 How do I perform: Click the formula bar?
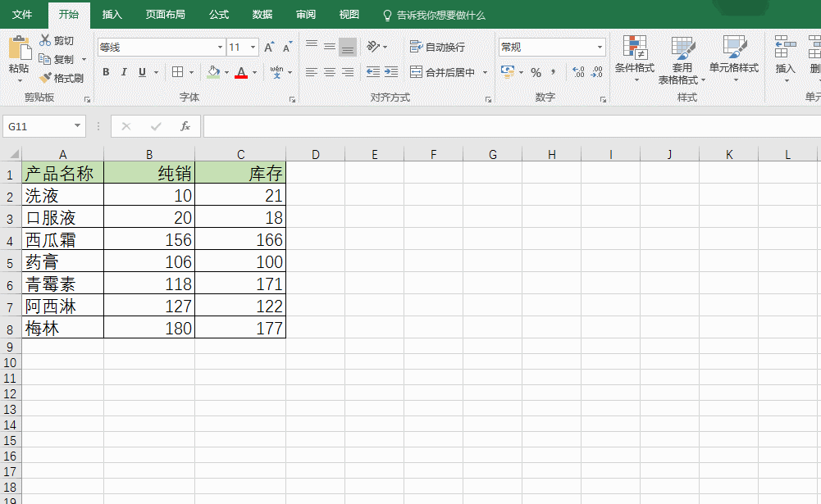(x=512, y=127)
